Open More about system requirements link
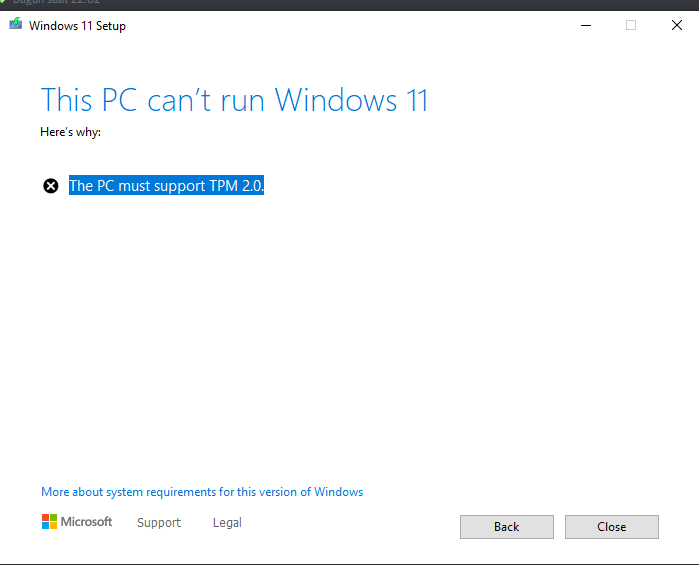Screen dimensions: 699x565 click(x=202, y=492)
